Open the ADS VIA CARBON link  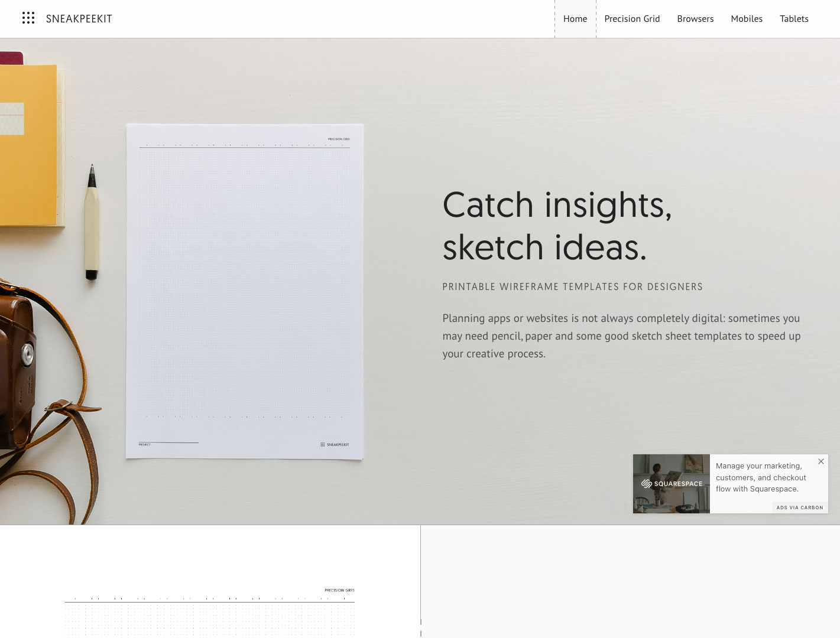799,507
